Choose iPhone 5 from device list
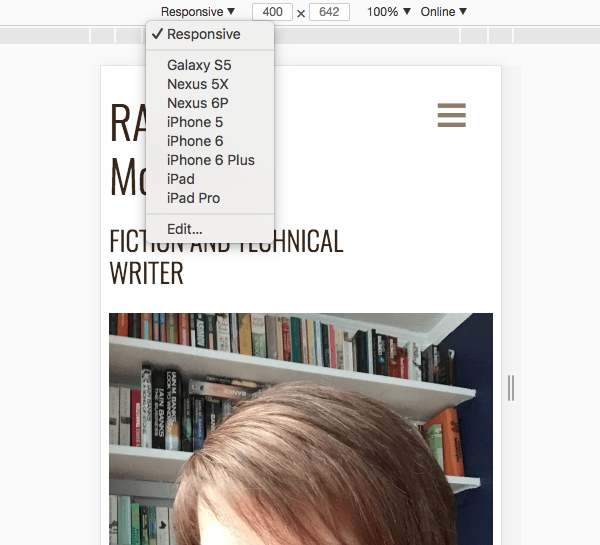600x545 pixels. click(x=210, y=122)
